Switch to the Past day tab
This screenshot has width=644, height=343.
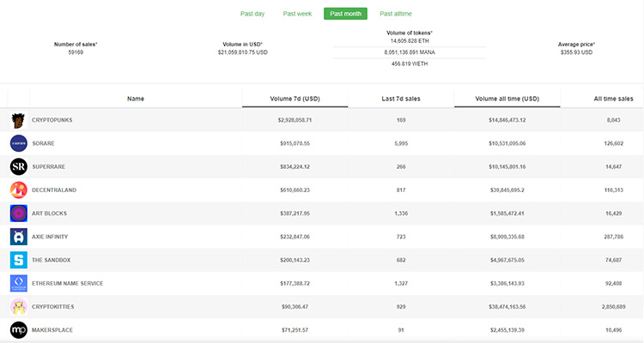point(252,14)
